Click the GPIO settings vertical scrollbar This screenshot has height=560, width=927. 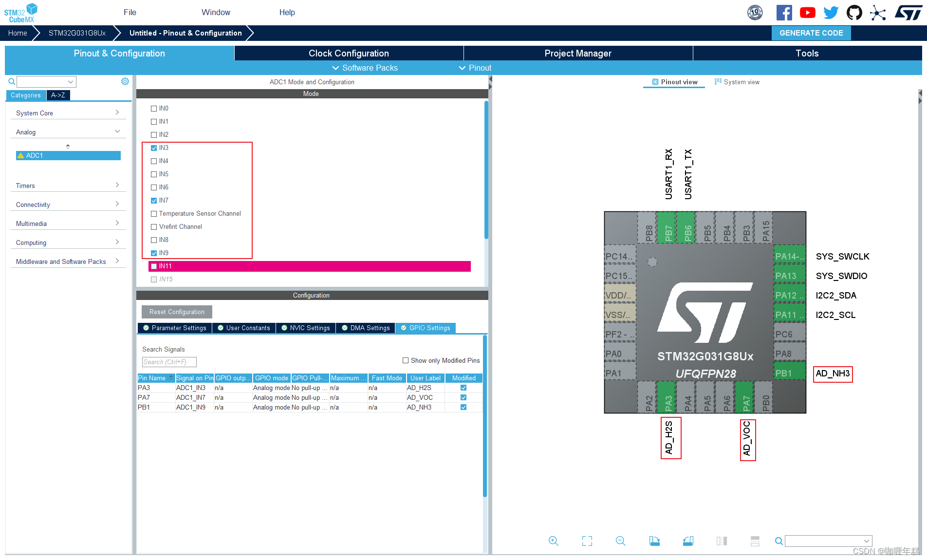(x=485, y=415)
